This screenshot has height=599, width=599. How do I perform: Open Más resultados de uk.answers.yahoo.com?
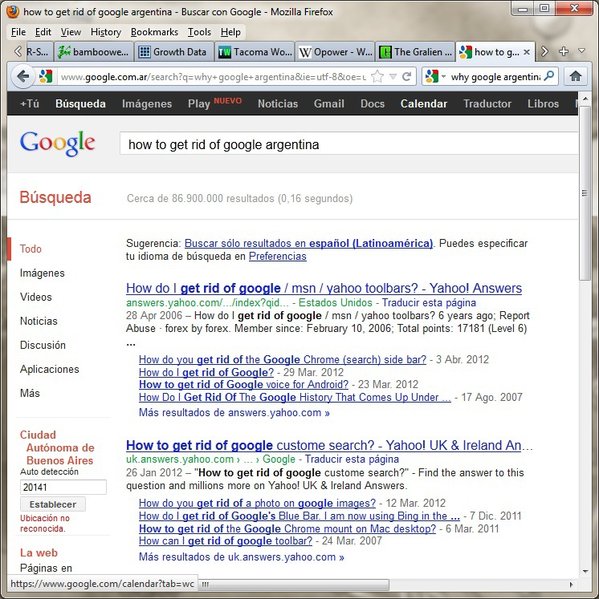(x=241, y=557)
